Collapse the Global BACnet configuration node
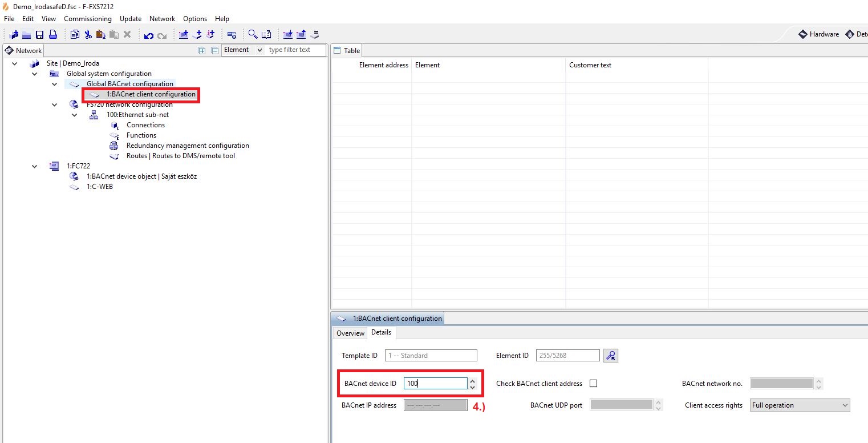This screenshot has width=868, height=443. 55,84
